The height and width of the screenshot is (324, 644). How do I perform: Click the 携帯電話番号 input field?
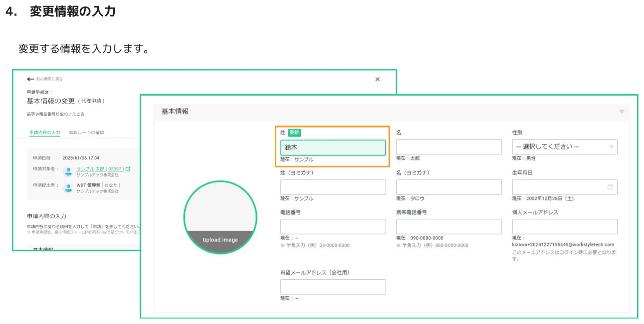[449, 226]
